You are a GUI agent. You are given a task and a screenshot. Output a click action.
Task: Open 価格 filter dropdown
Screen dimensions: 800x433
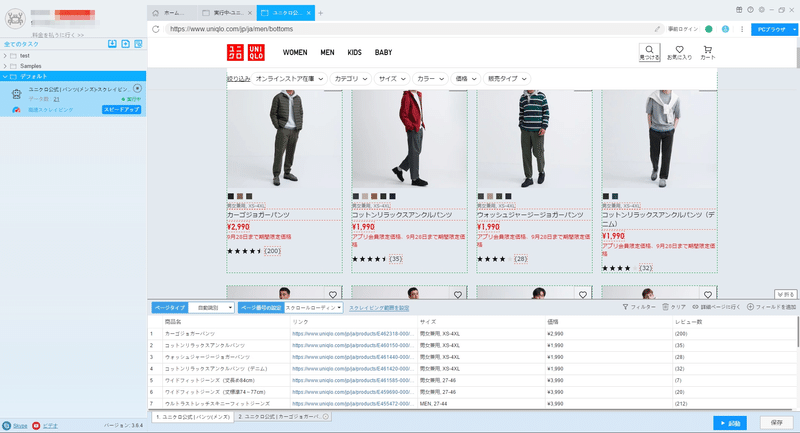point(465,79)
